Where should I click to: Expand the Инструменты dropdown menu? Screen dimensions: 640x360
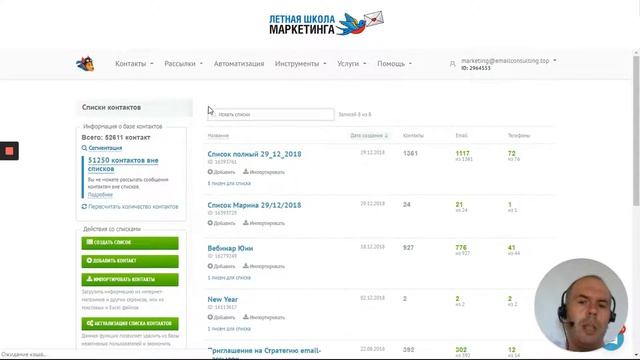point(300,64)
